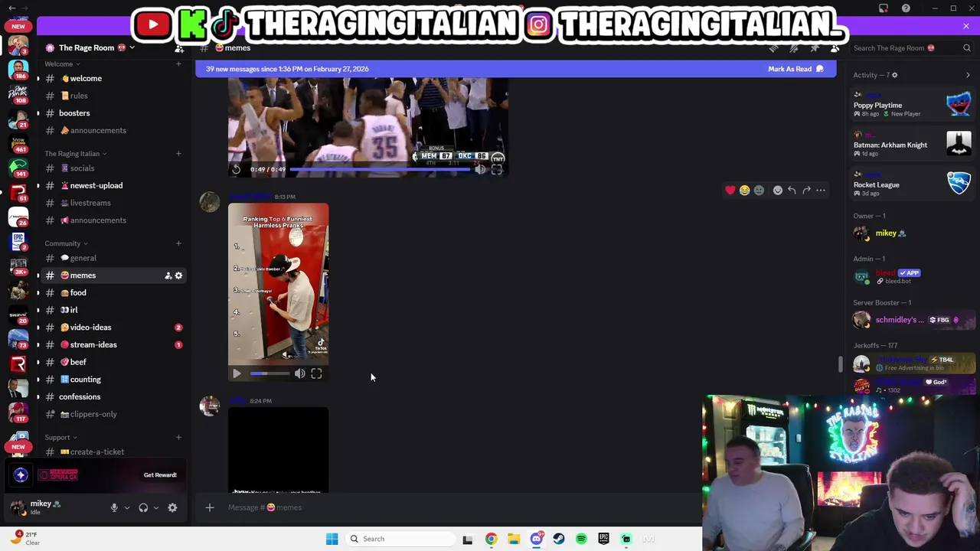Click Create Invite icon beside memes channel
The height and width of the screenshot is (551, 980).
(x=168, y=275)
